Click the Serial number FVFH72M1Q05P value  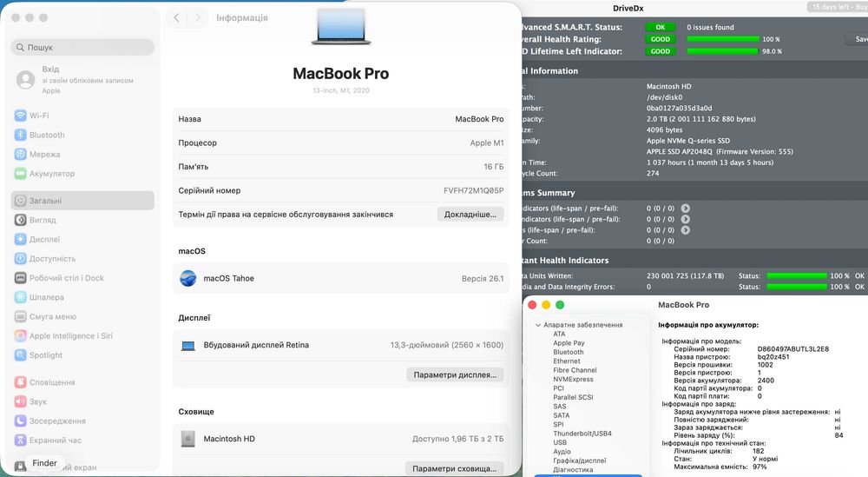(x=473, y=190)
